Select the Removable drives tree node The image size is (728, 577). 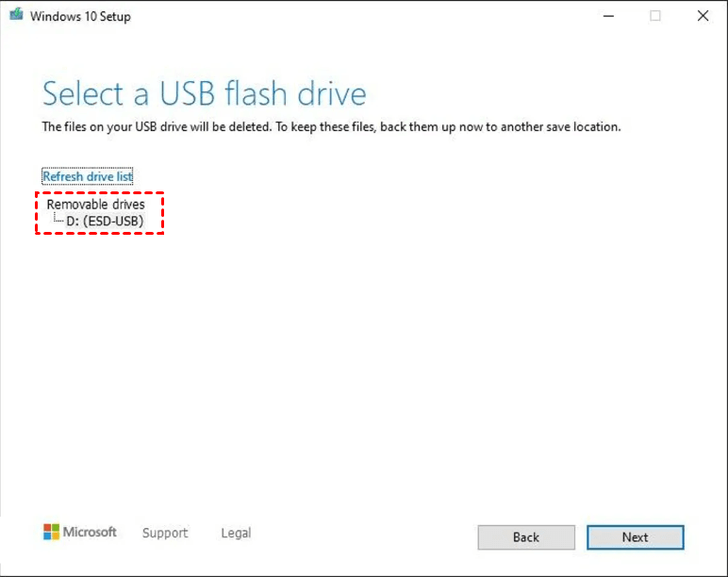click(95, 204)
